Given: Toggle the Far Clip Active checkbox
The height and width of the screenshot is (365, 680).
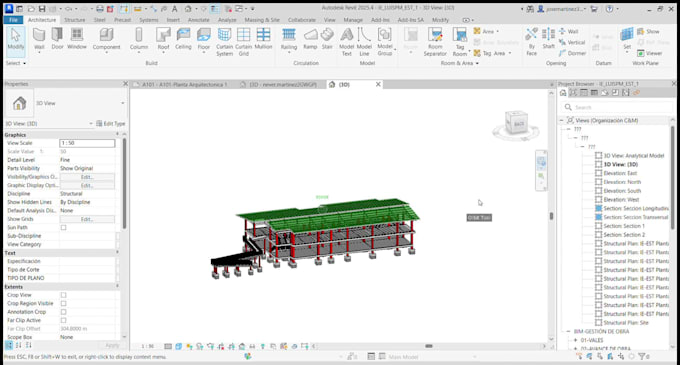Looking at the screenshot, I should [x=63, y=320].
